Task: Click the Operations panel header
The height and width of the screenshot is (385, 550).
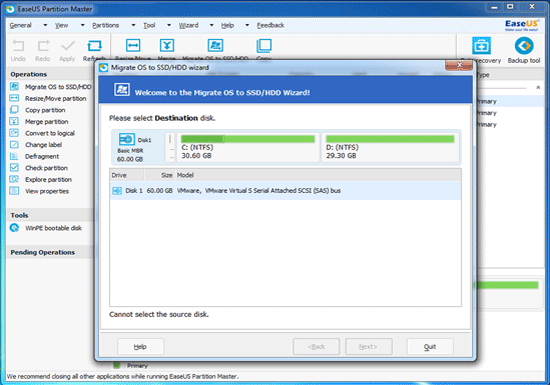Action: 49,74
